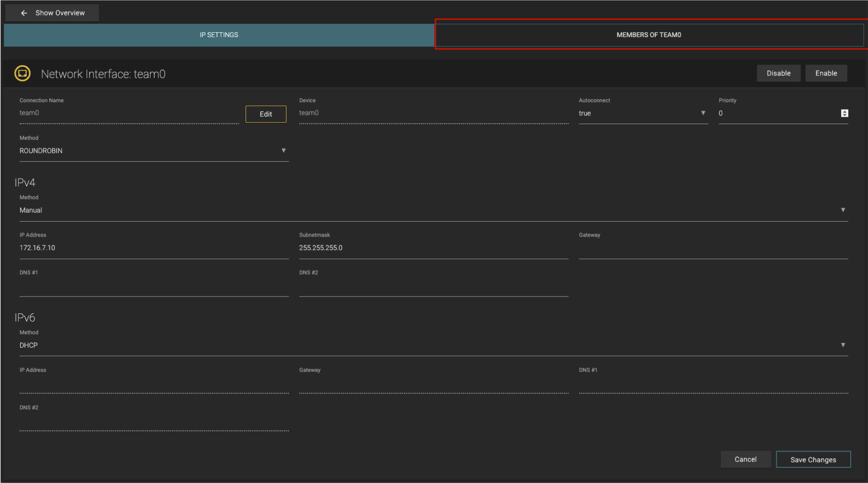Open the Members of Team0 tab
The width and height of the screenshot is (868, 483).
coord(649,35)
